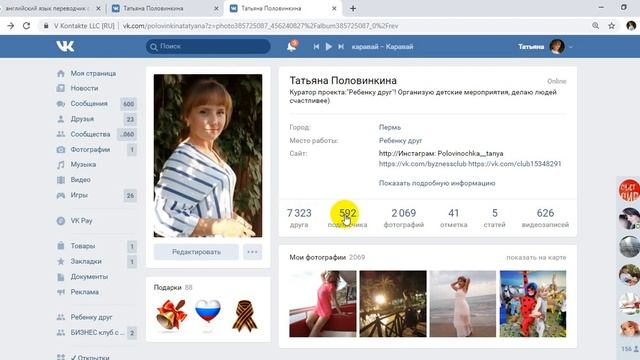Open Фотографии in the sidebar
Viewport: 640px width, 360px height.
pyautogui.click(x=90, y=149)
